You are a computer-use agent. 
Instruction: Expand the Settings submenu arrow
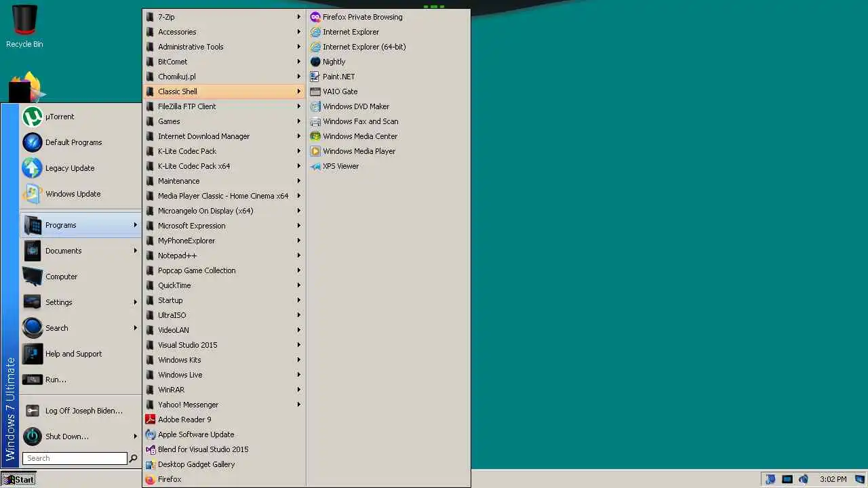(x=136, y=302)
